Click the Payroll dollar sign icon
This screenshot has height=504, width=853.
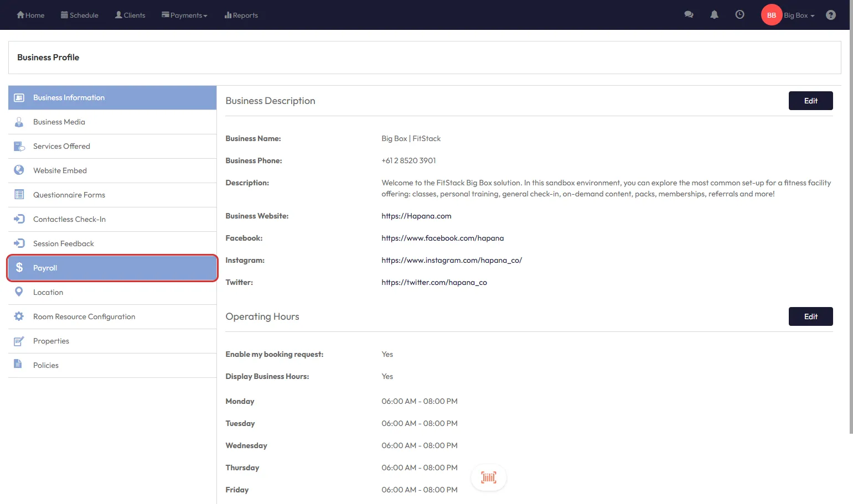point(19,268)
